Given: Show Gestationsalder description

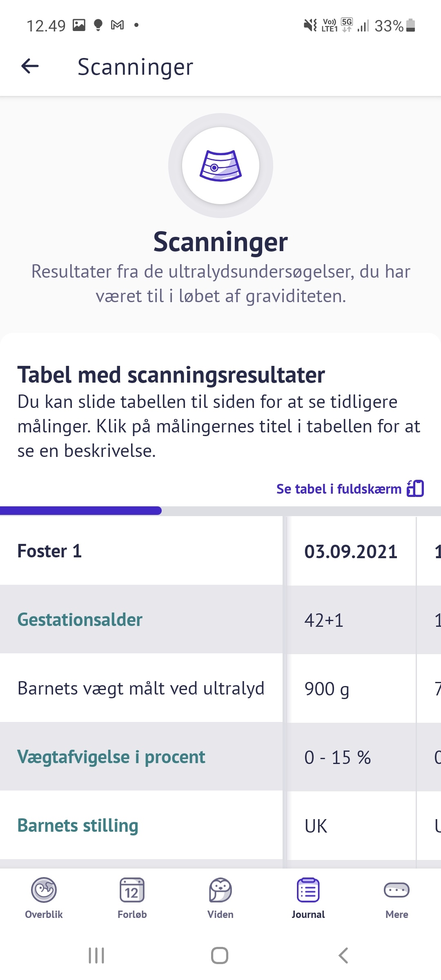Looking at the screenshot, I should click(80, 620).
